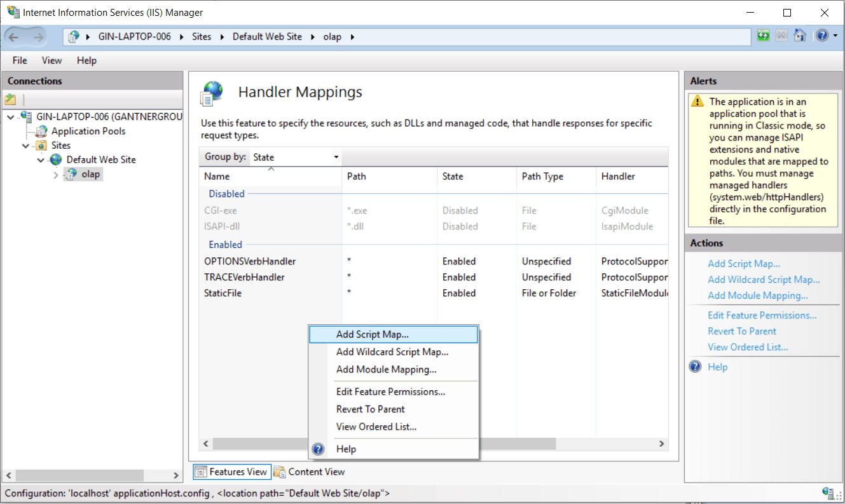Screen dimensions: 845x504
Task: Switch to Content View tab
Action: [x=310, y=472]
